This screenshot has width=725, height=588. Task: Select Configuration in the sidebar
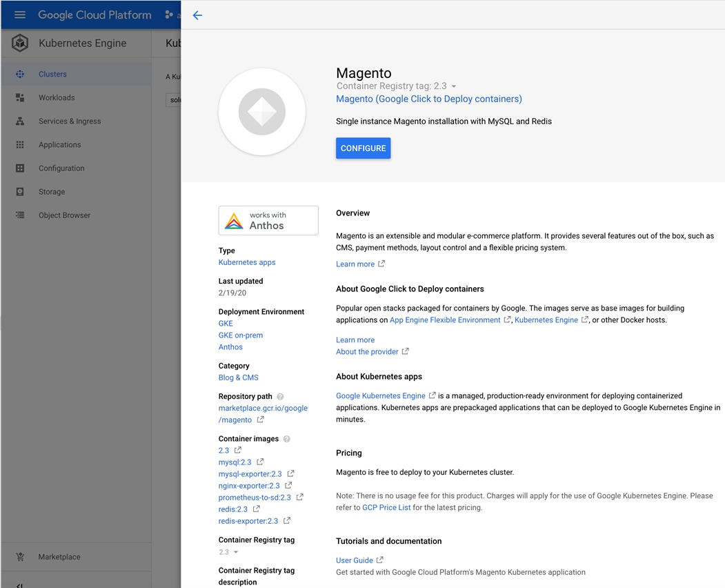[x=76, y=168]
